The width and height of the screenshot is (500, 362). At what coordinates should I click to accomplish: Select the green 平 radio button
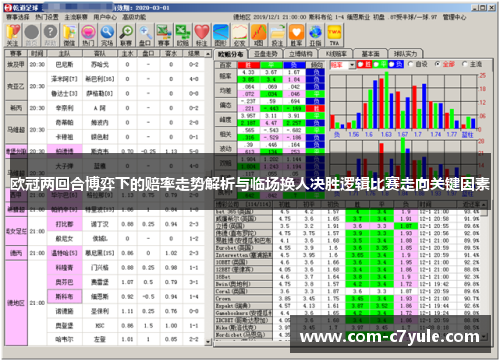376,64
